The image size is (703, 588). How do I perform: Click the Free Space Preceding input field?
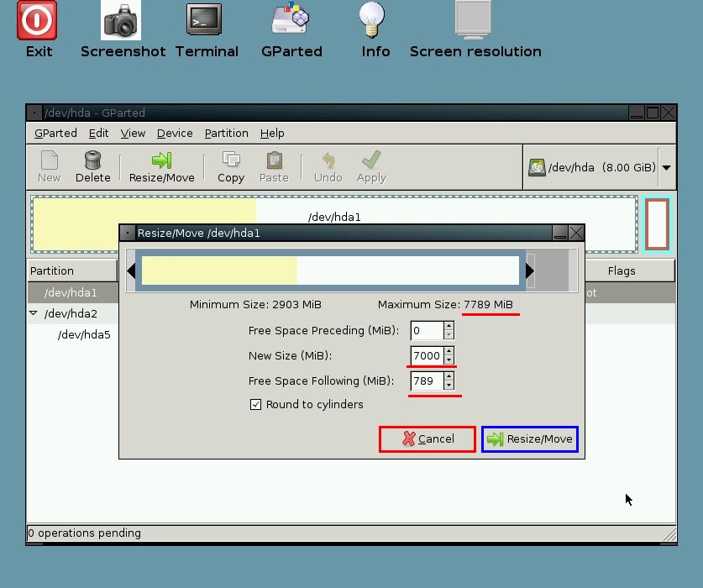click(x=427, y=331)
